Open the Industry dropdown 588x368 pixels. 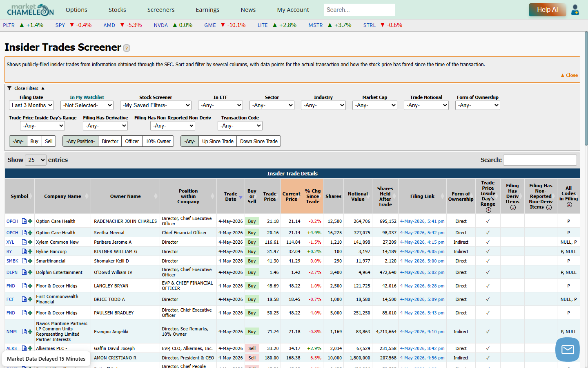323,105
